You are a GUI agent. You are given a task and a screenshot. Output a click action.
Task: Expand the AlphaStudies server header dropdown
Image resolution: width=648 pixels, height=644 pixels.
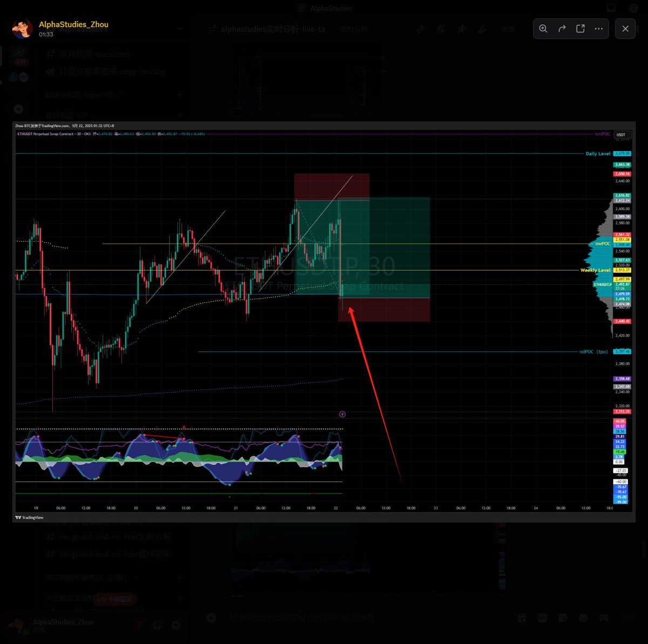point(180,29)
